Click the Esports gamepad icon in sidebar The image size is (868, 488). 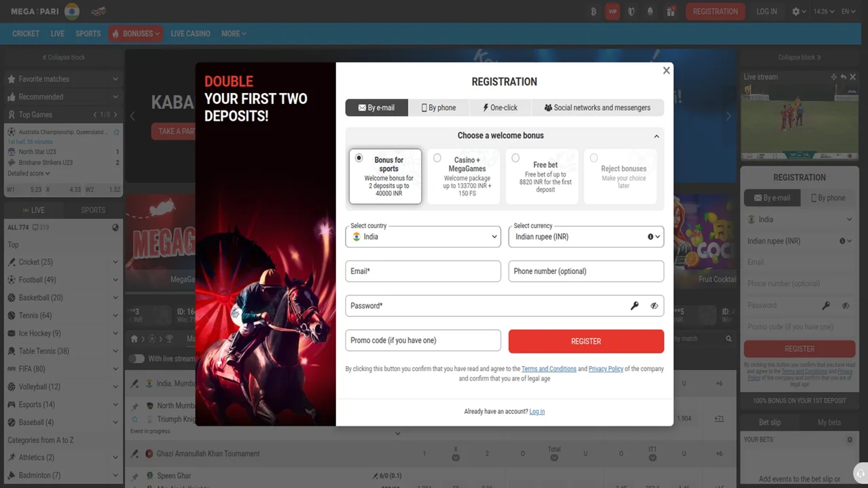click(x=12, y=404)
